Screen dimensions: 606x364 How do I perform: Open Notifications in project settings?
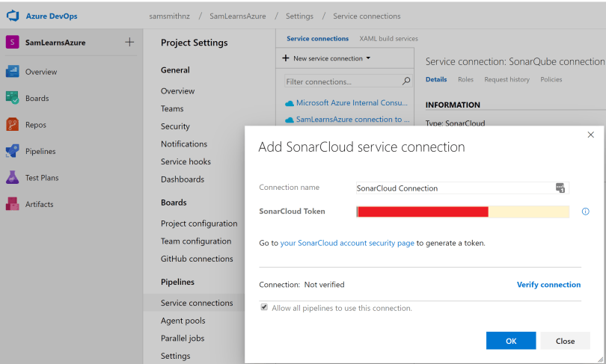coord(184,144)
